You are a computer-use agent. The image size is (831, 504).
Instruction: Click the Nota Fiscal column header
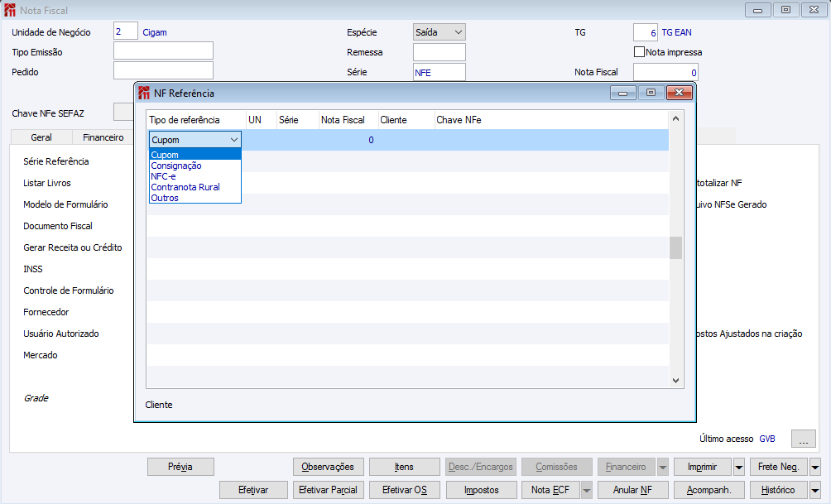tap(348, 120)
